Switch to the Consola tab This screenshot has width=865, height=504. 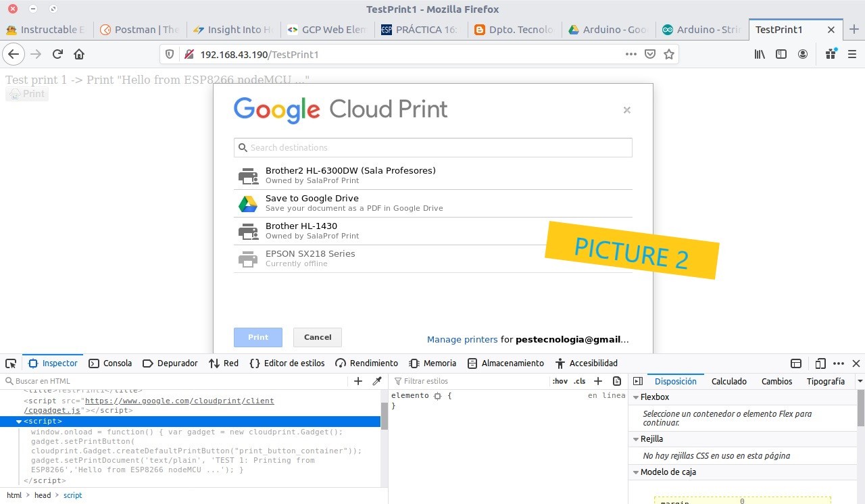[110, 363]
